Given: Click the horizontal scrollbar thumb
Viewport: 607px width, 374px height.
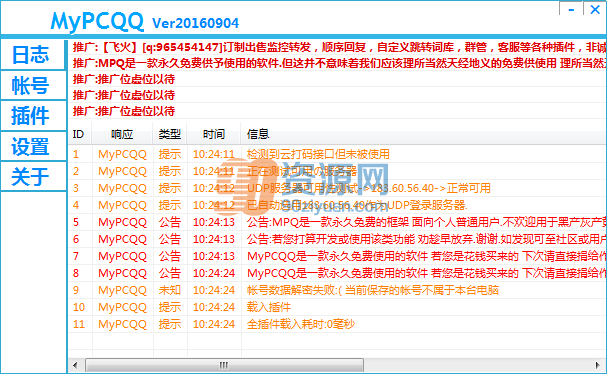Looking at the screenshot, I should coord(224,365).
